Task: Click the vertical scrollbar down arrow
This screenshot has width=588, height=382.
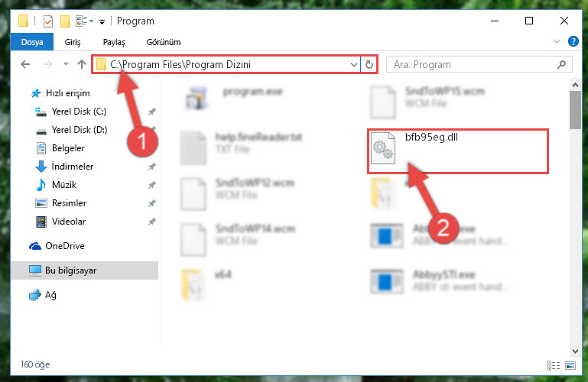Action: [575, 351]
